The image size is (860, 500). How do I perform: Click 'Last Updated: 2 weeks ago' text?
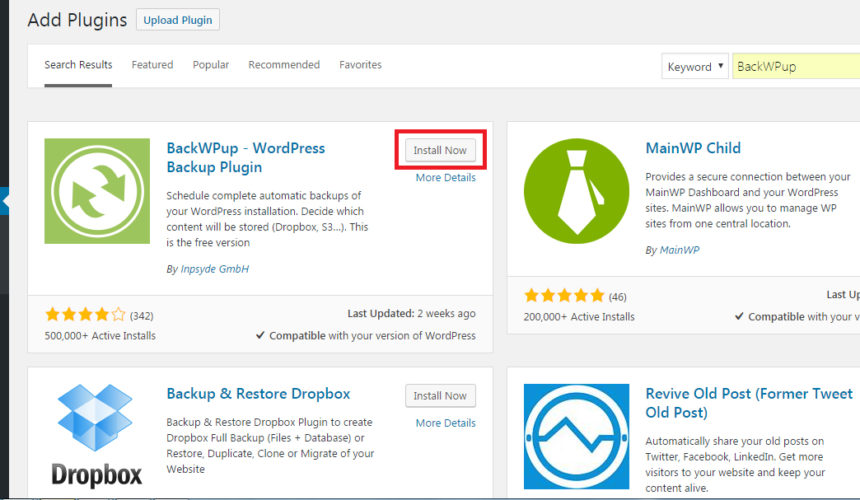[411, 314]
